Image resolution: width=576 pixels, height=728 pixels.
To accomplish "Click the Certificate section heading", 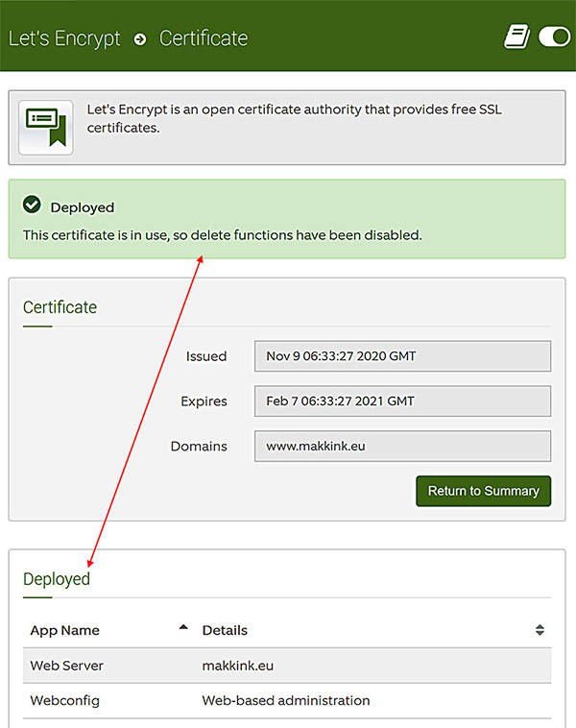I will 60,307.
